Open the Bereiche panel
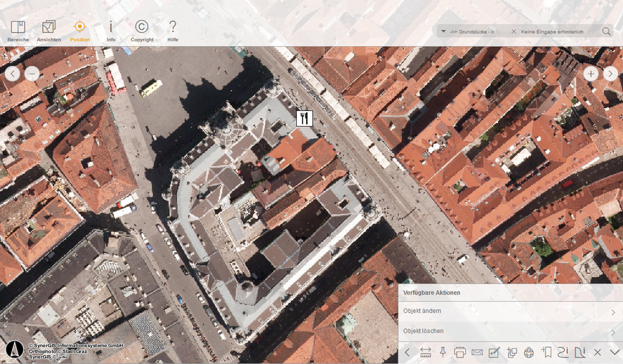This screenshot has height=364, width=623. coord(18,31)
